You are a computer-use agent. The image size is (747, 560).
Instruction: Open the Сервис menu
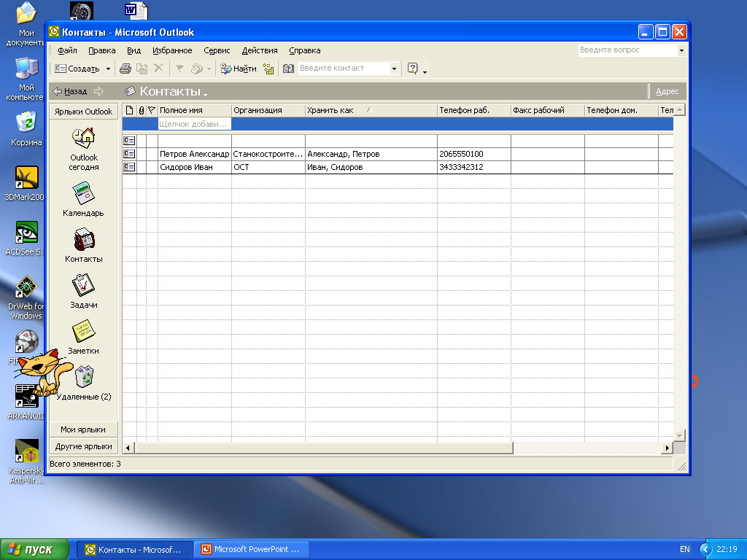click(217, 50)
